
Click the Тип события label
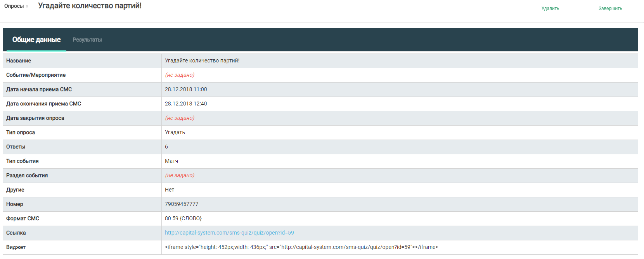22,161
